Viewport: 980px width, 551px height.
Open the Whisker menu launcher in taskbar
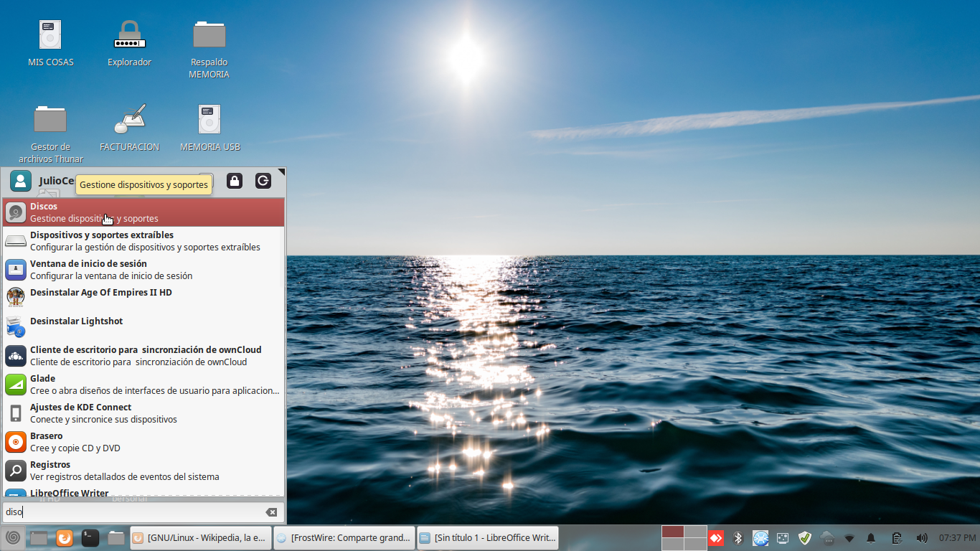coord(12,537)
